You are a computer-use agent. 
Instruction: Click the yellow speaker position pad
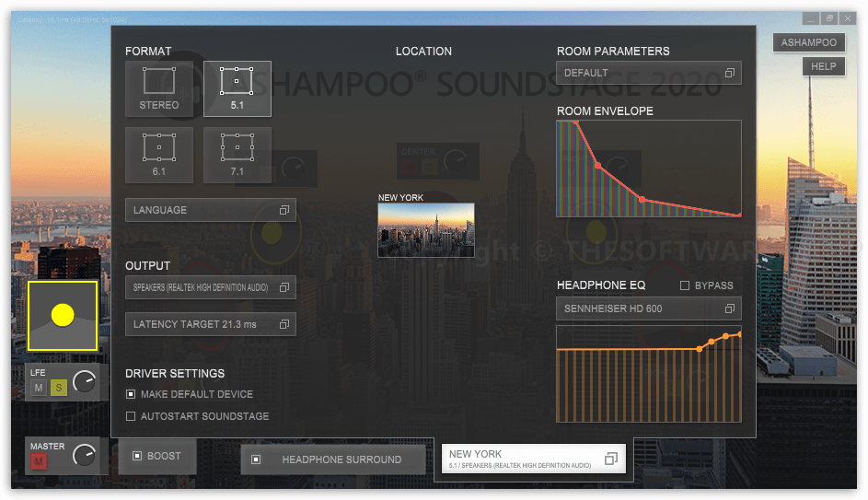point(63,316)
